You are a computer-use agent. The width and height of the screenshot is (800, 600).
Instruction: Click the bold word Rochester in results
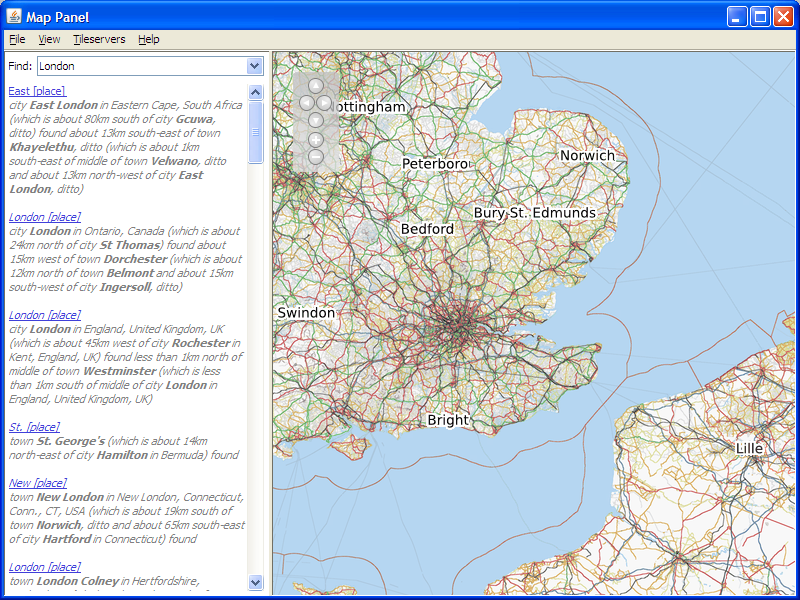(201, 343)
